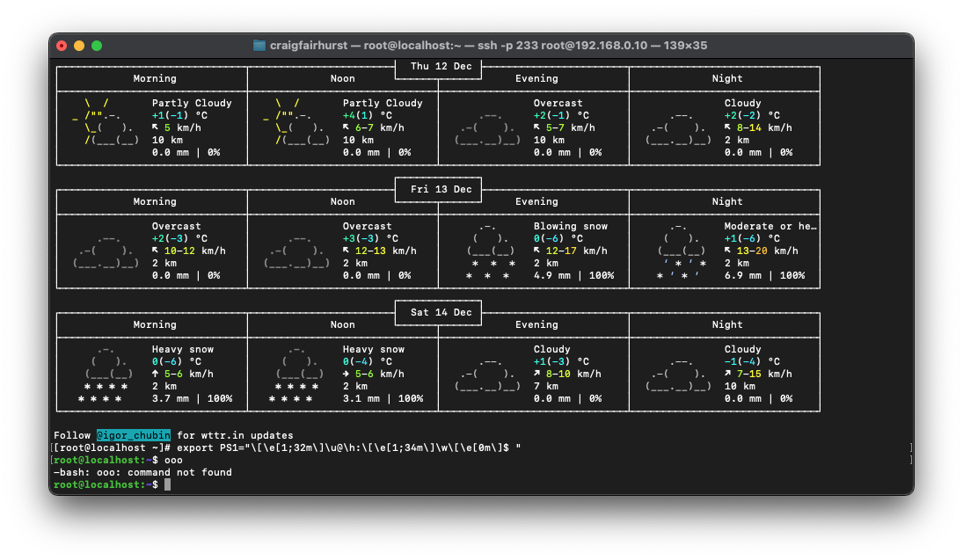Click the window title text in the title bar

488,46
